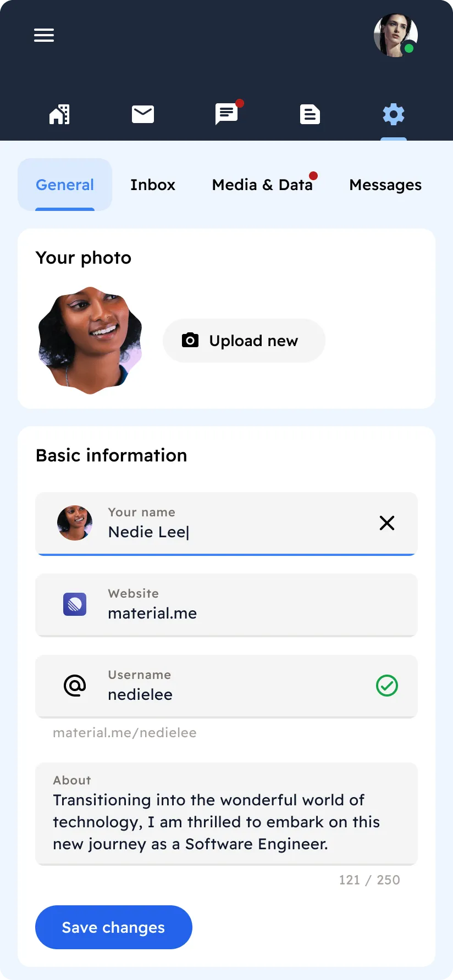The image size is (453, 980).
Task: Clear the Your name field with X
Action: tap(387, 523)
